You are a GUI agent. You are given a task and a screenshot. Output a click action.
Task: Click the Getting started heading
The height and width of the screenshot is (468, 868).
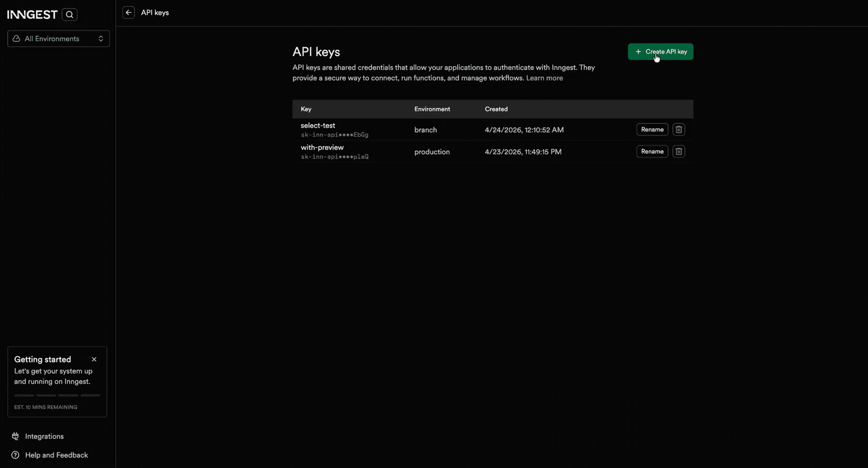pos(42,359)
